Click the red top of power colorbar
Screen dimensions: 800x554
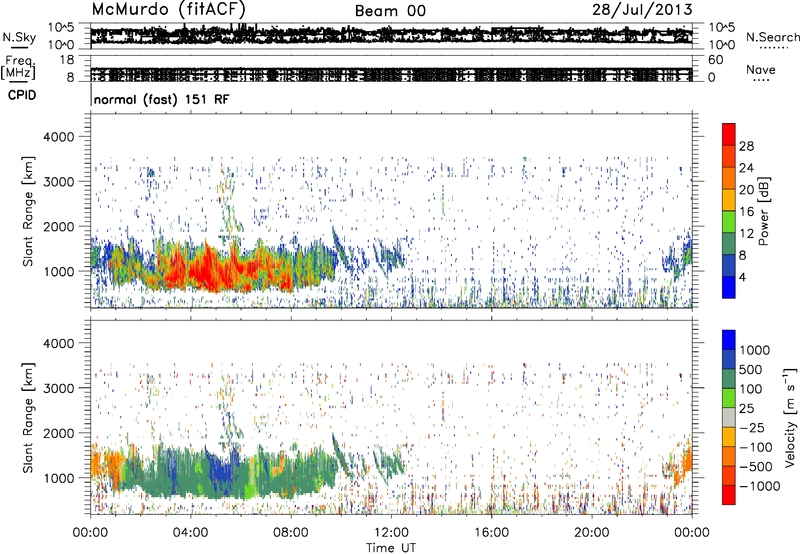pyautogui.click(x=729, y=134)
